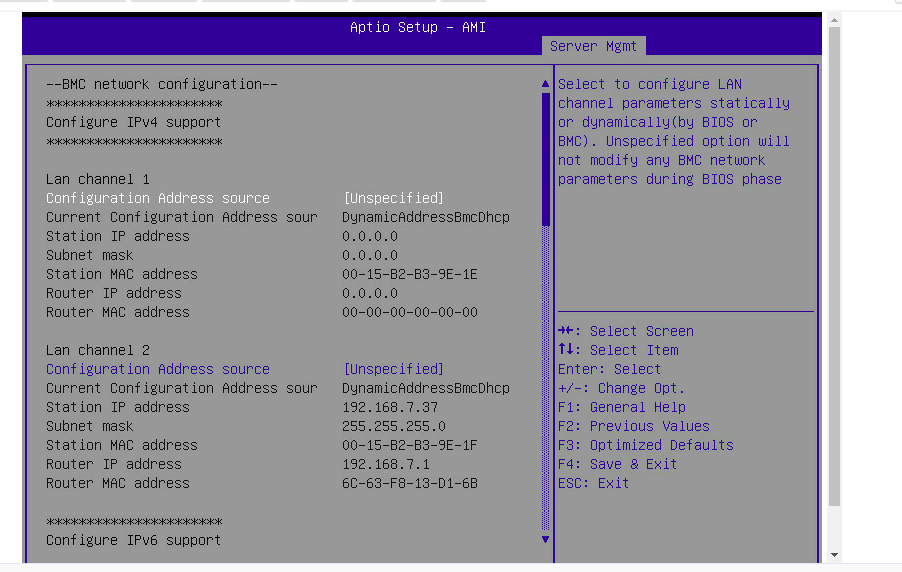Click the BIOS list scroll down arrow
The image size is (902, 572).
coord(545,539)
